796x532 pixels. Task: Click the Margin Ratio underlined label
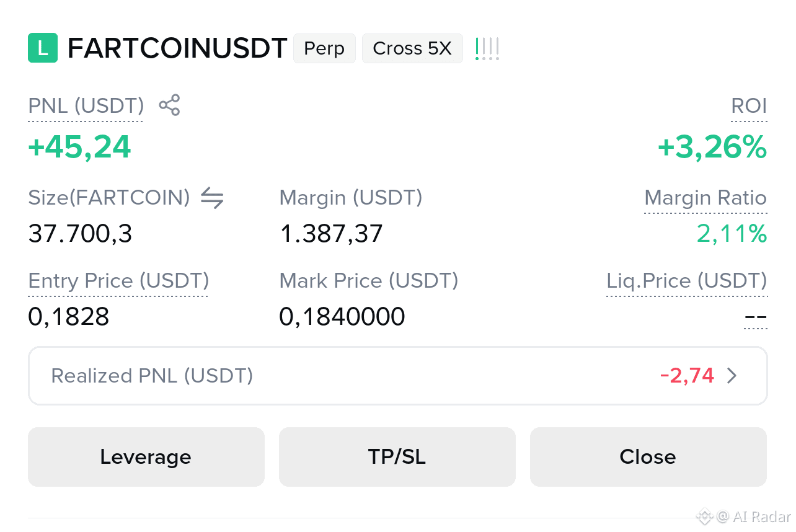(705, 198)
